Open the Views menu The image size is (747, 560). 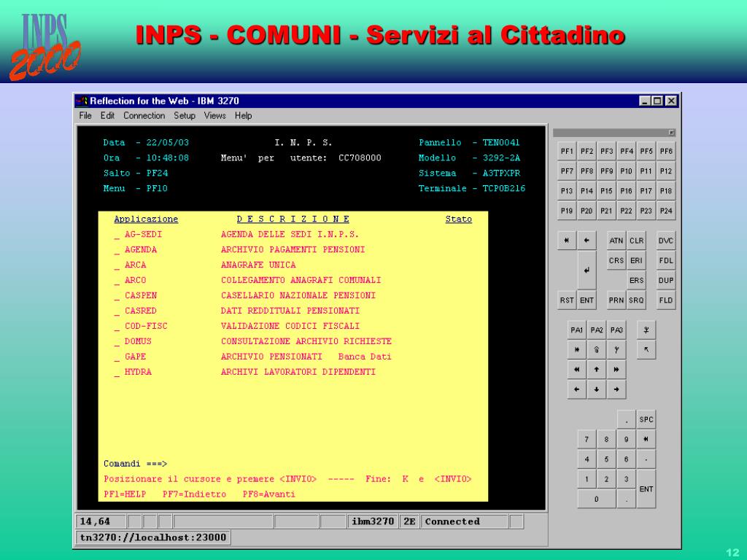click(215, 116)
